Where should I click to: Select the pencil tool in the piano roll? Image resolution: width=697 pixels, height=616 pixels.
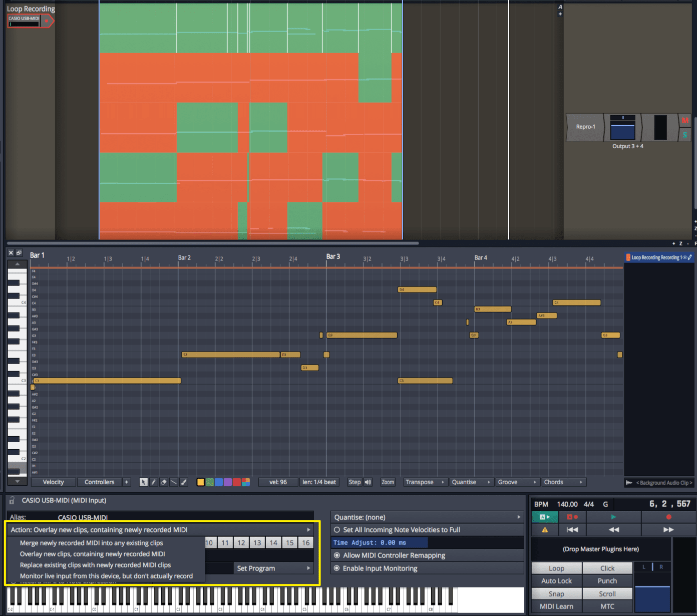point(154,482)
